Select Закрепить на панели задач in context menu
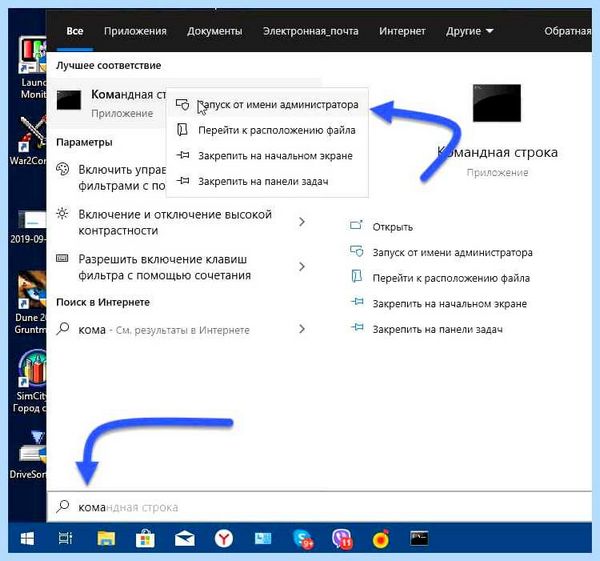Screen dimensions: 600x561 pos(267,181)
